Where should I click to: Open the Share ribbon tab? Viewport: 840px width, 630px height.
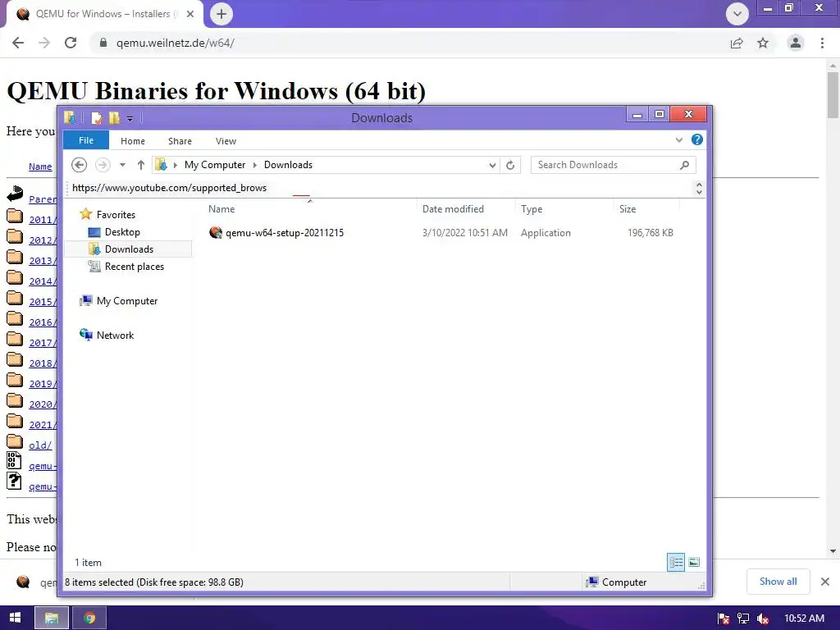(180, 141)
